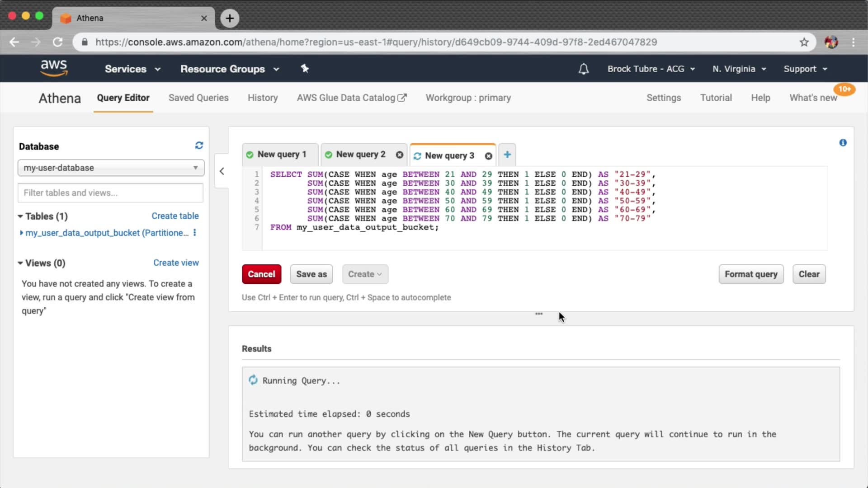The width and height of the screenshot is (868, 488).
Task: Bookmark this page with star icon
Action: tap(804, 42)
